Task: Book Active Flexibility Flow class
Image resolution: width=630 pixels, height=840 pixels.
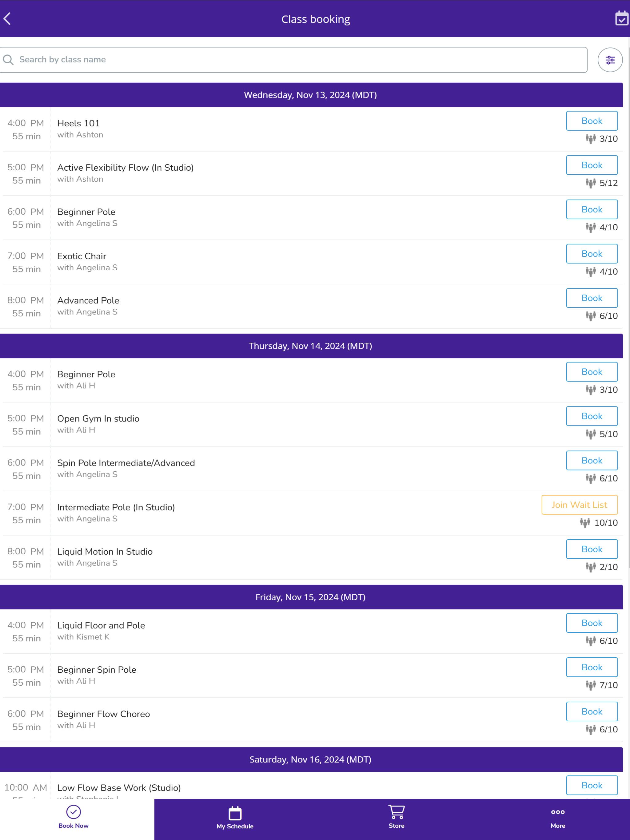Action: (592, 165)
